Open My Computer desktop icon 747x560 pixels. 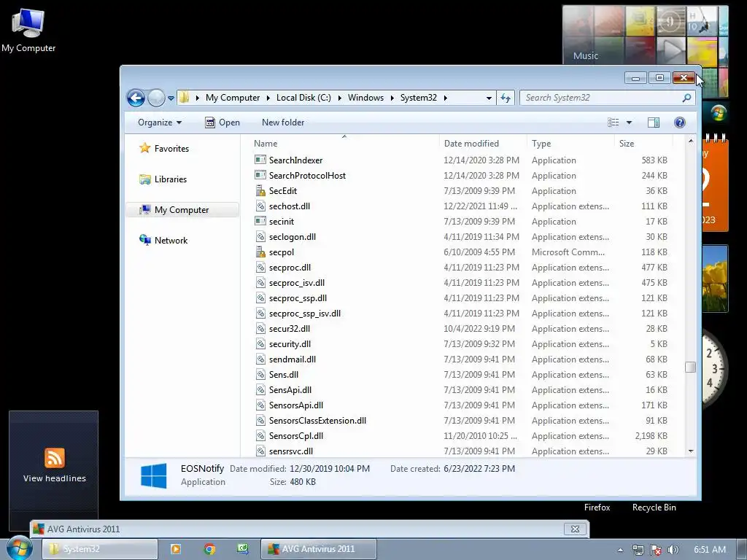[28, 29]
